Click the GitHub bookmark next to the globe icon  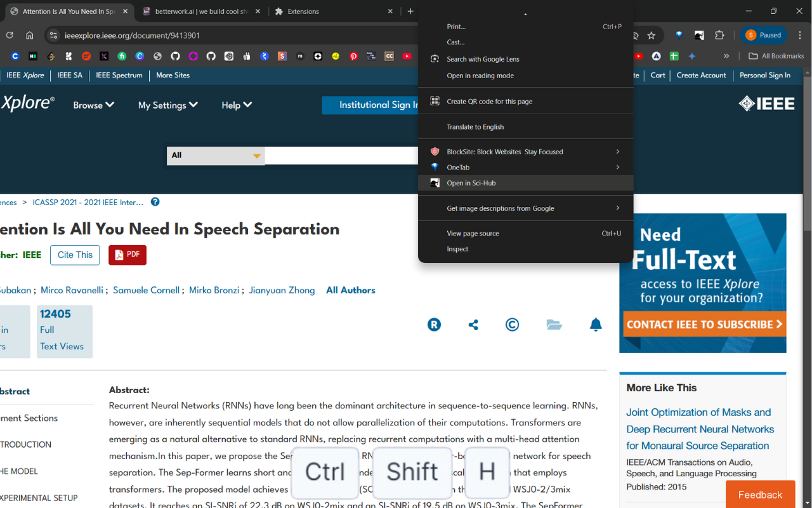click(176, 57)
